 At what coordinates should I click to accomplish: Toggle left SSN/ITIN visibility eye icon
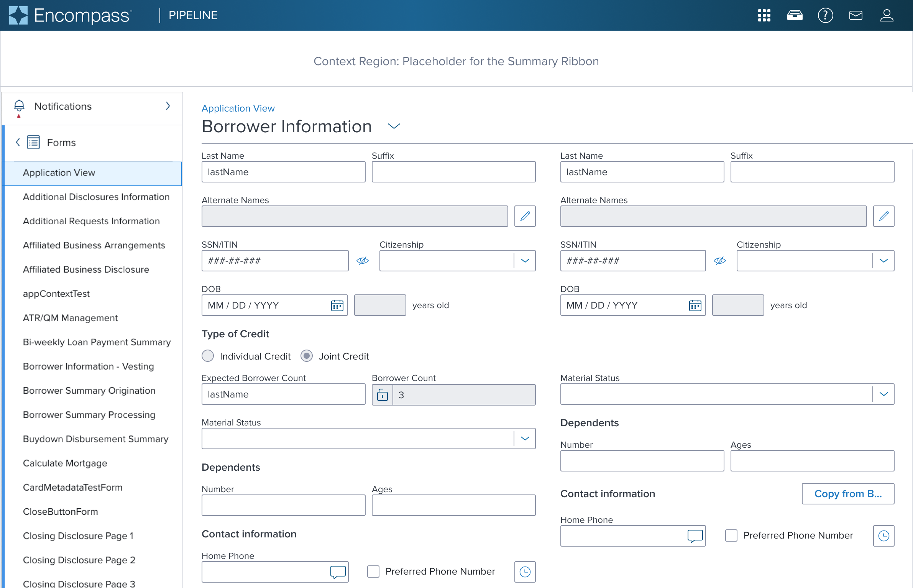click(x=362, y=261)
